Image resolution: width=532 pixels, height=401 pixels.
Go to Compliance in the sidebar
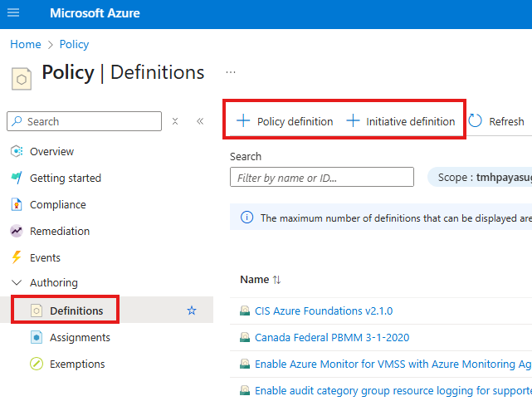(x=58, y=204)
